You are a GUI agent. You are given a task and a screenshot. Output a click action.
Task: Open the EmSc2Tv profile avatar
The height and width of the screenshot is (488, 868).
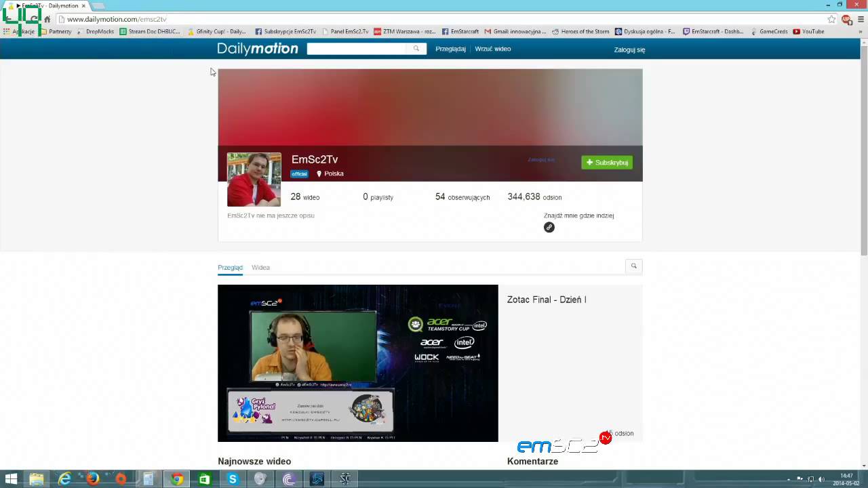point(254,179)
